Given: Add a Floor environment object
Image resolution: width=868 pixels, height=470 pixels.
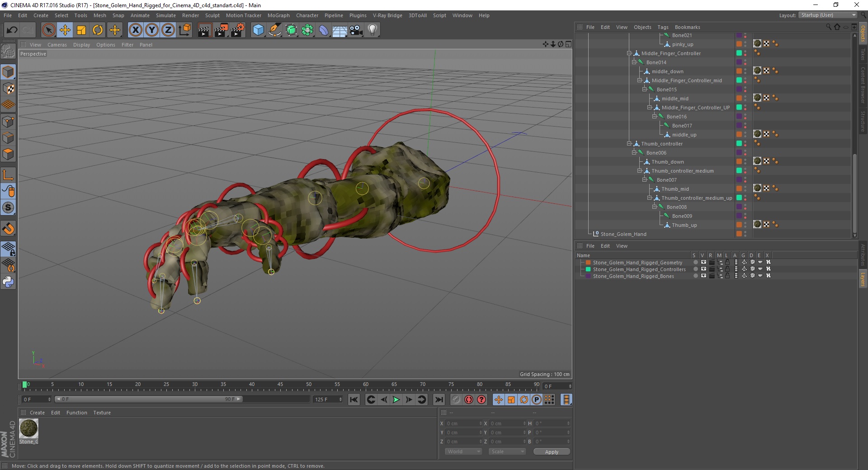Looking at the screenshot, I should pyautogui.click(x=340, y=30).
